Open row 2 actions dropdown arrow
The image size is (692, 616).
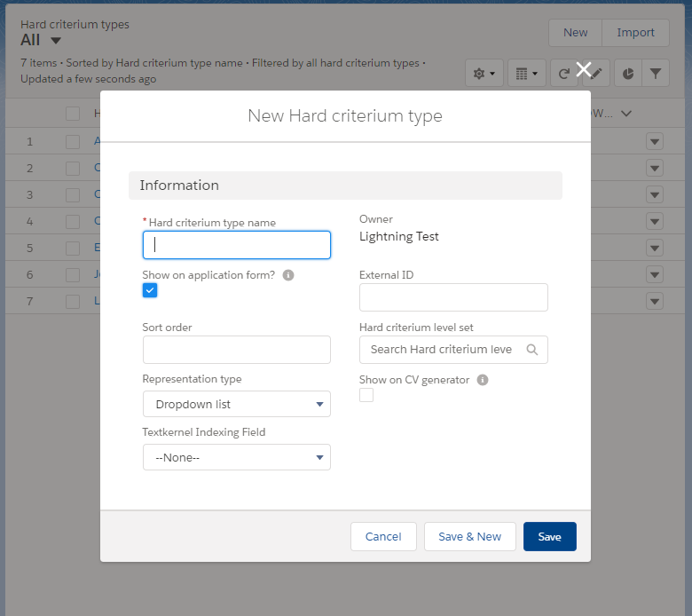coord(655,169)
